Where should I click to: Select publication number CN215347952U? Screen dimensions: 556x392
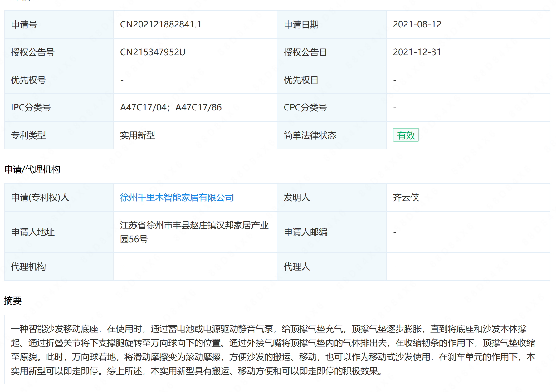153,52
